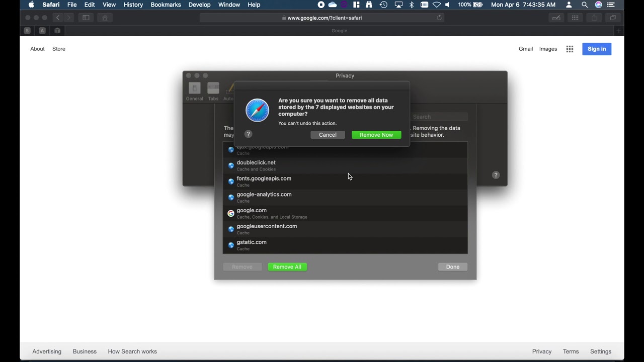
Task: Open the Safari menu
Action: click(51, 5)
